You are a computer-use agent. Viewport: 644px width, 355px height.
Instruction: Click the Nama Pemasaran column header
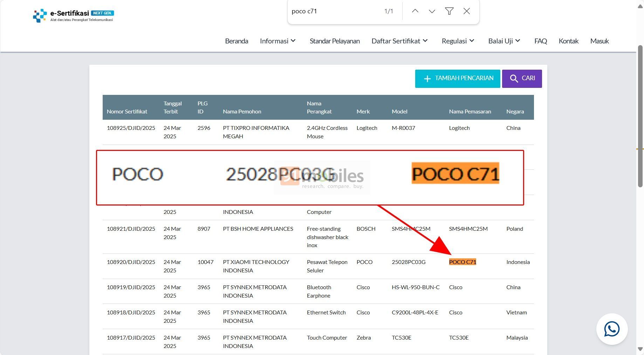[470, 111]
